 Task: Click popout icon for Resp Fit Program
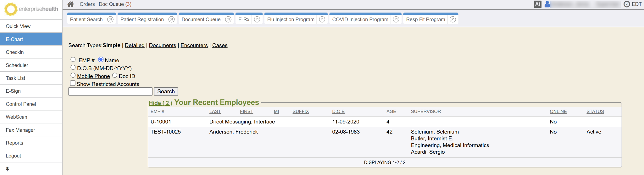452,19
